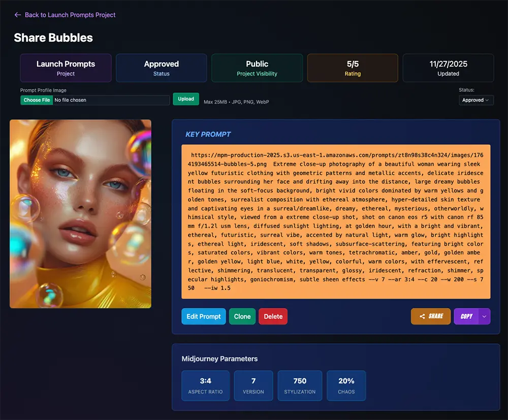
Task: Open the Status dropdown showing Approved
Action: coord(475,100)
